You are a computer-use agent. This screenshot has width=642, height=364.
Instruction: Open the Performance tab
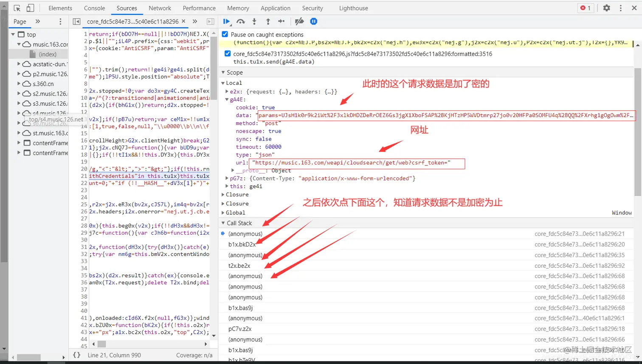point(199,8)
